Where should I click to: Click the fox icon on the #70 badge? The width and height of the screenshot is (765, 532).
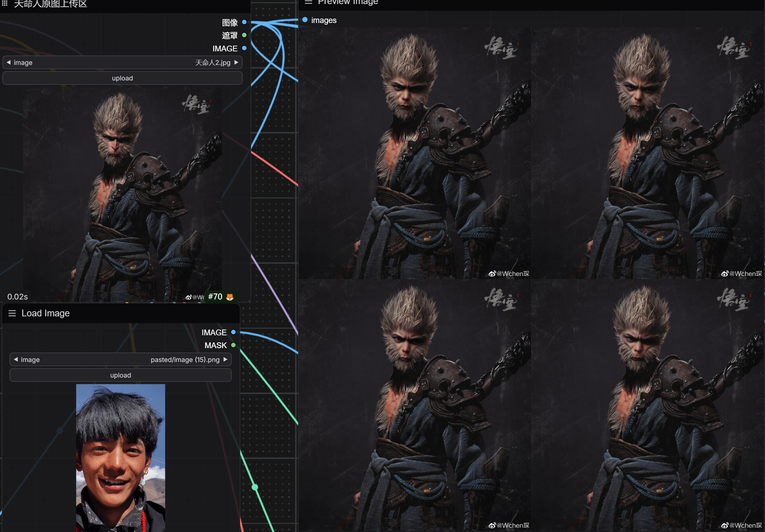(230, 297)
